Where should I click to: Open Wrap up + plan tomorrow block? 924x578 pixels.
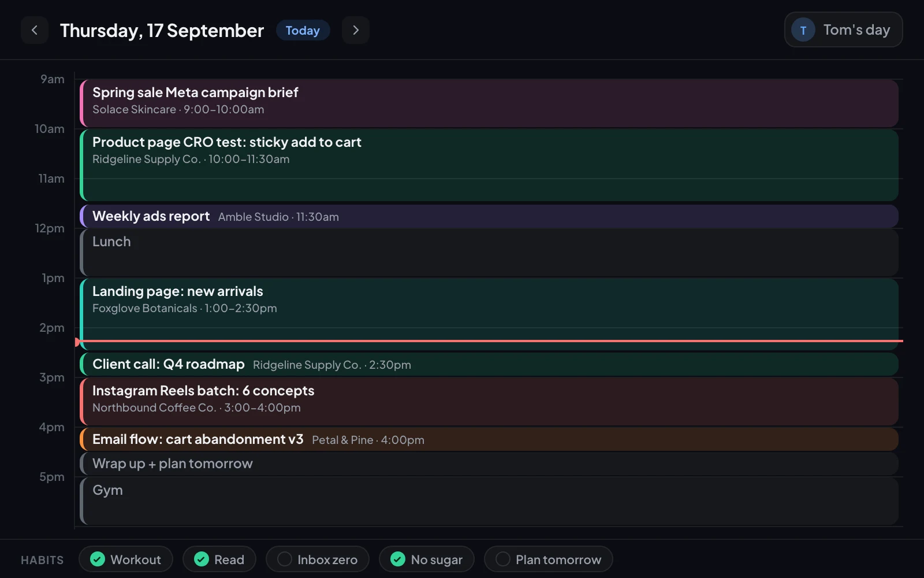[489, 464]
